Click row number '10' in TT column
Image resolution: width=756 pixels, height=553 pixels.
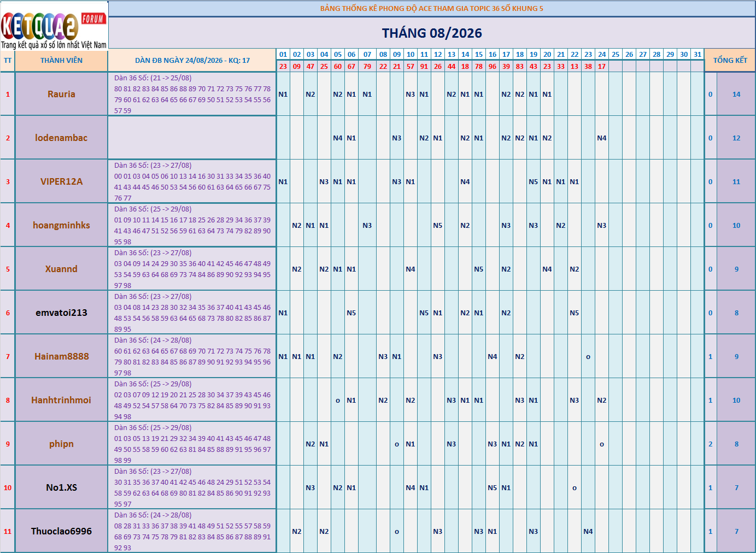[8, 487]
